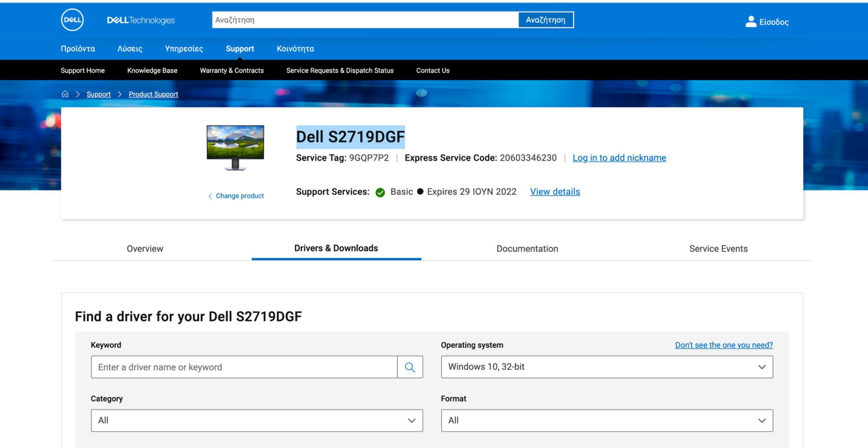Click Είσοδος sign-in link
Screen dimensions: 868x448
tap(774, 22)
